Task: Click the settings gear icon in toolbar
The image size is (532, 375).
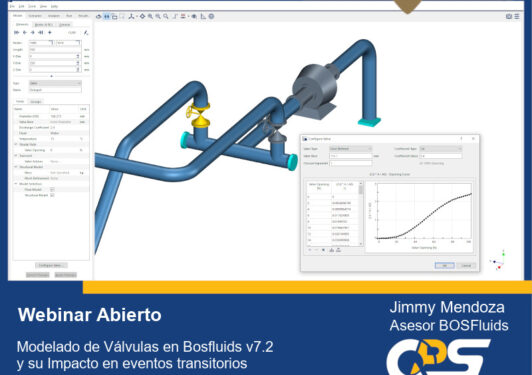Action: click(211, 16)
